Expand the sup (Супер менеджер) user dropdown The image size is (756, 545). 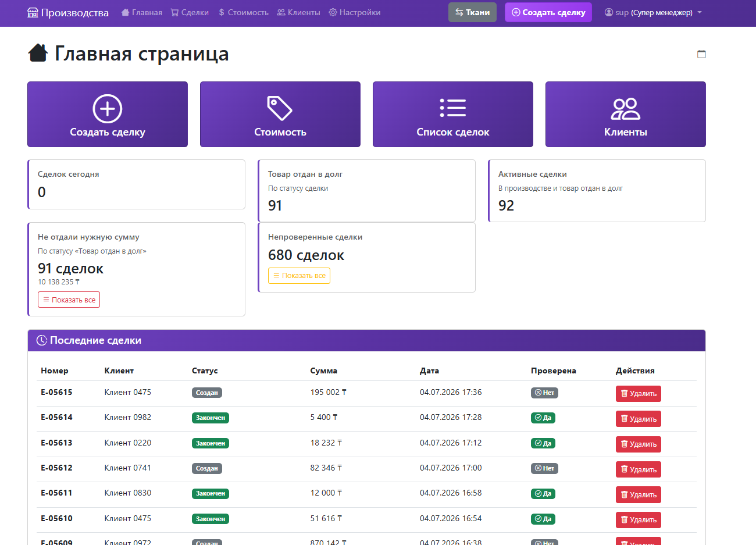point(653,12)
